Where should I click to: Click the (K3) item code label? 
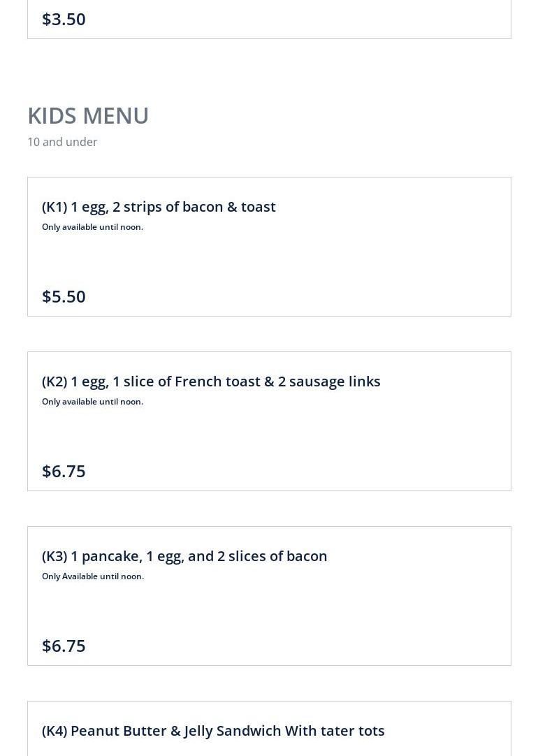(54, 556)
